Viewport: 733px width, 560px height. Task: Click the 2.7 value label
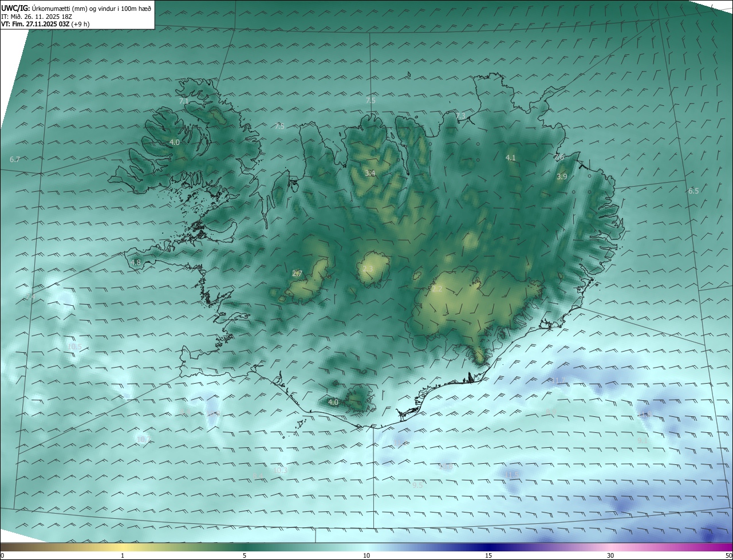(x=297, y=274)
